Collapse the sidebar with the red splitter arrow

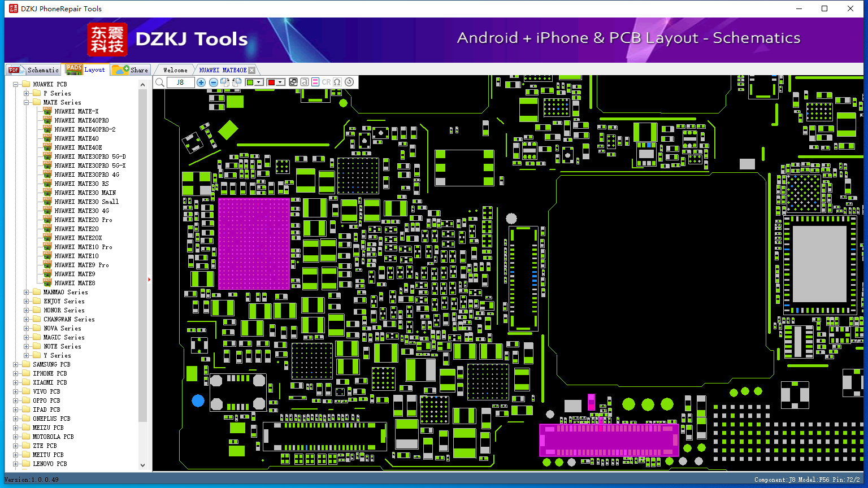pos(149,279)
